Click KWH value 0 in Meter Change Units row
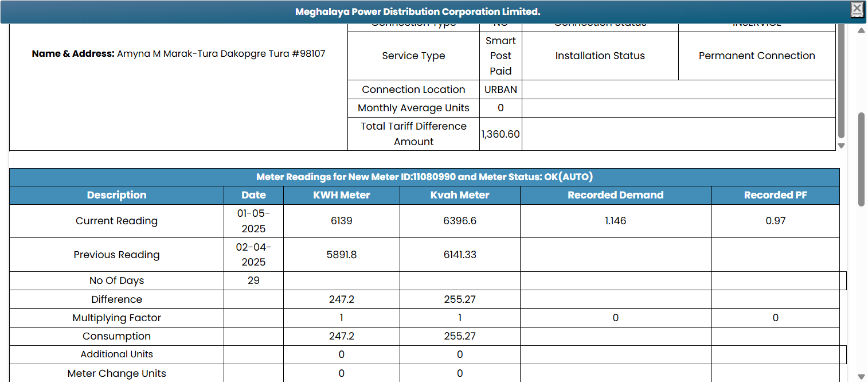This screenshot has height=382, width=868. pyautogui.click(x=342, y=373)
